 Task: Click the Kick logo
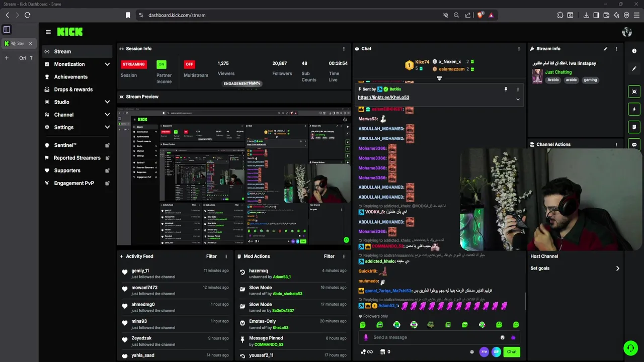[x=69, y=32]
